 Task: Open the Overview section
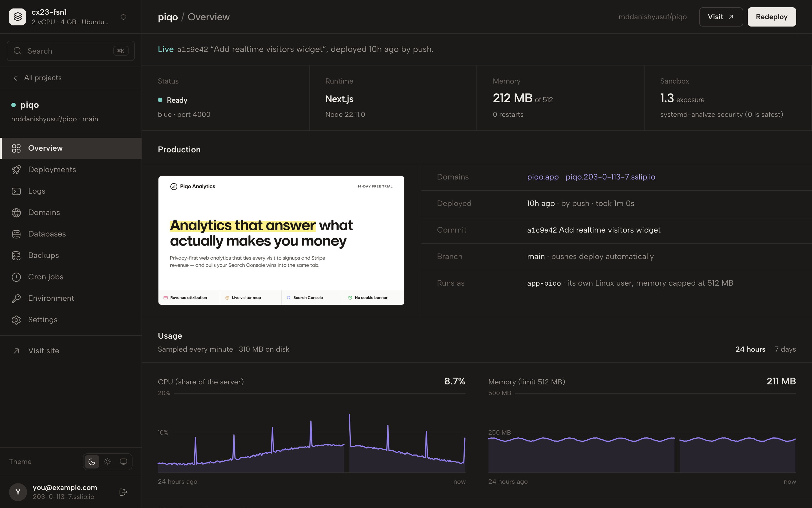[x=71, y=148]
